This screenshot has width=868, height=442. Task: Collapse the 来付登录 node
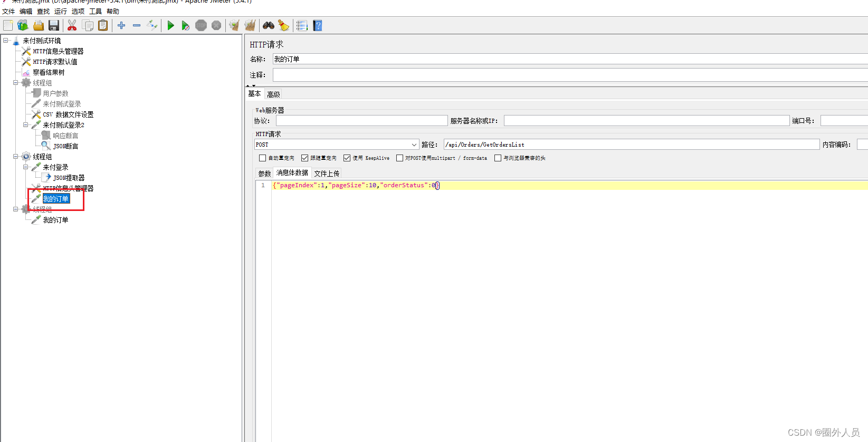(26, 167)
